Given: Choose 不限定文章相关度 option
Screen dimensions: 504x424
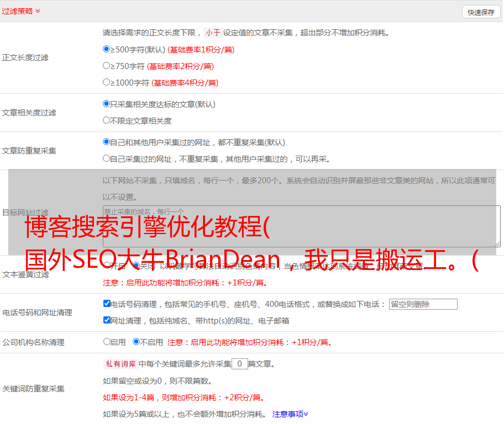Looking at the screenshot, I should click(106, 120).
